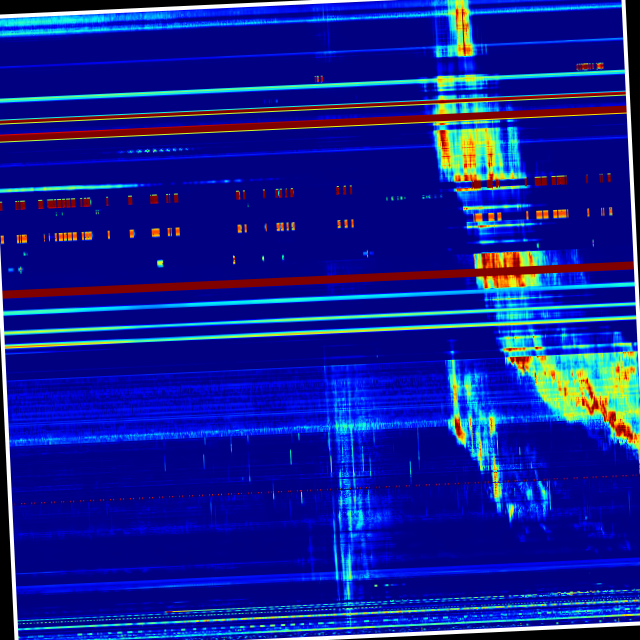The image size is (640, 640).
Task: Click the isolated yellow-green dot on the left
Action: [x=160, y=263]
